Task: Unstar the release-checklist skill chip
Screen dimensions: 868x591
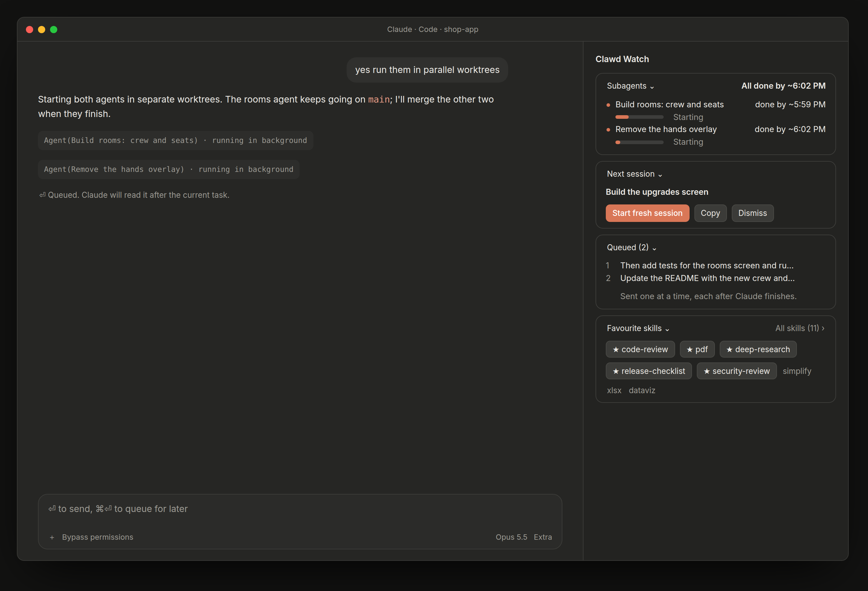Action: pyautogui.click(x=648, y=371)
